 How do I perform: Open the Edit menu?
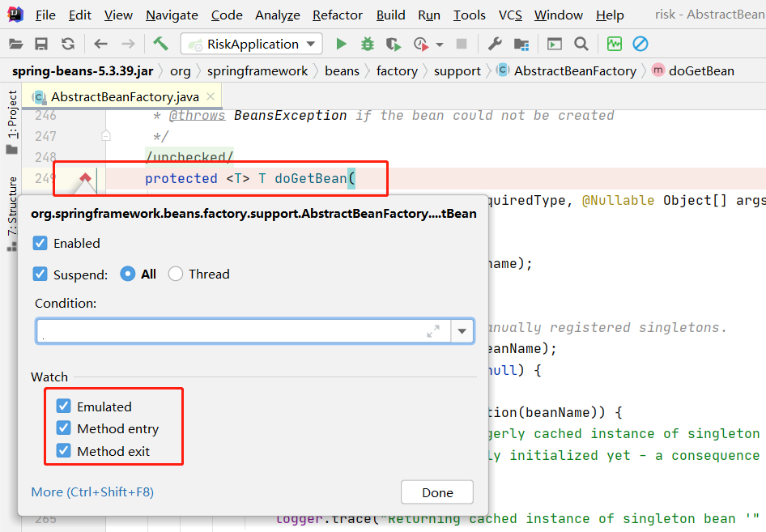point(79,15)
